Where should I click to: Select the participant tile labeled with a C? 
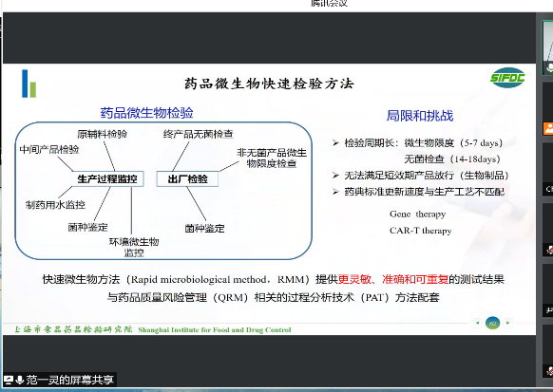[547, 169]
